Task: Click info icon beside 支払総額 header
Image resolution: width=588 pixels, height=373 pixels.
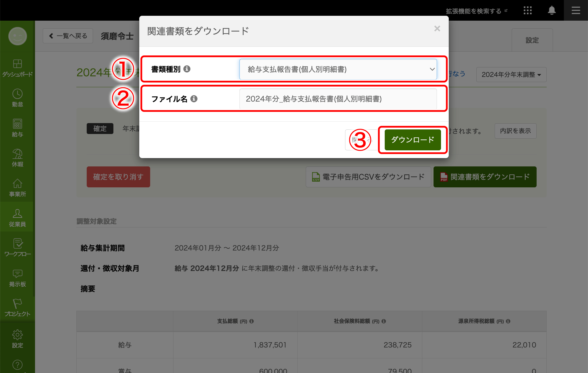Action: pos(252,321)
